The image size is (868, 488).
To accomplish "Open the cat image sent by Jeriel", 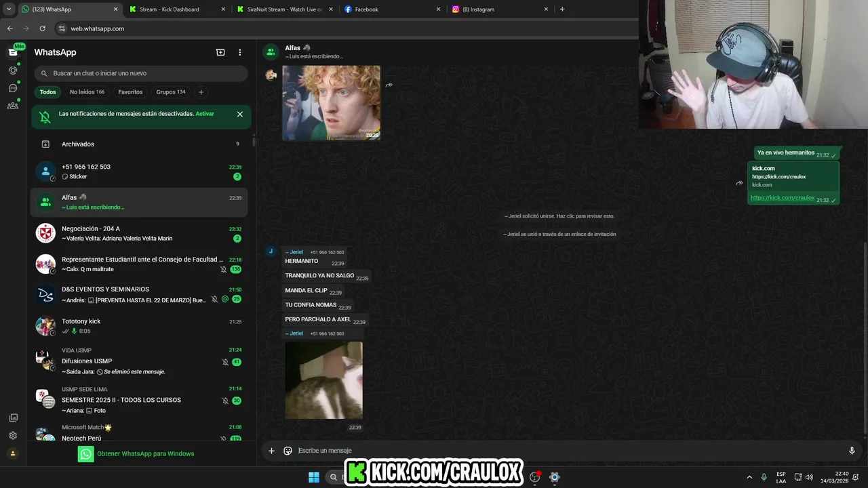I will tap(323, 380).
